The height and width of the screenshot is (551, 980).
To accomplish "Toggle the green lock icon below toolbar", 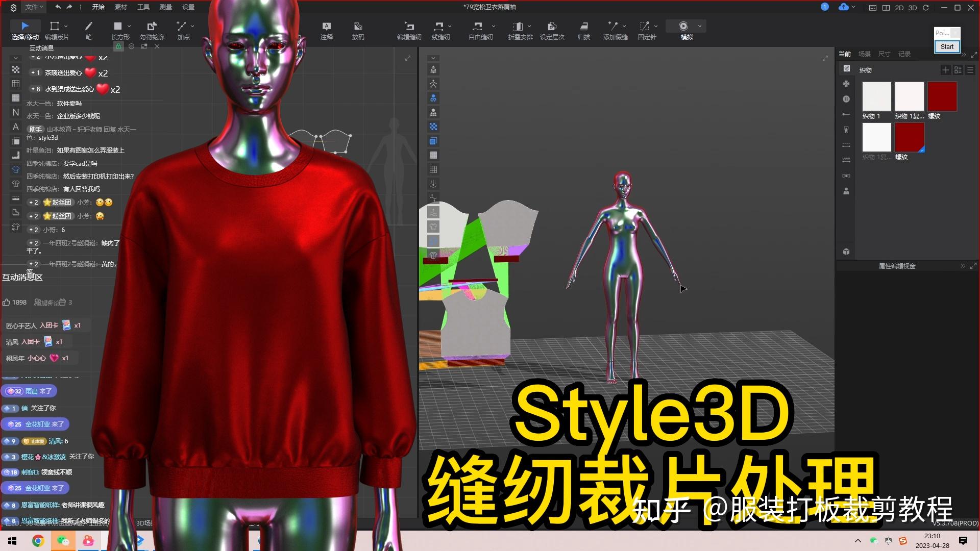I will tap(118, 46).
